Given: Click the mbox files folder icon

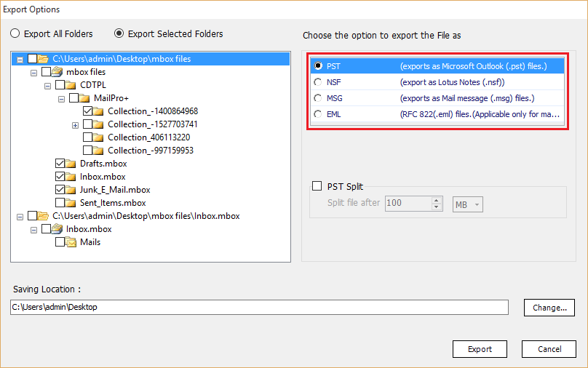Looking at the screenshot, I should click(x=57, y=72).
